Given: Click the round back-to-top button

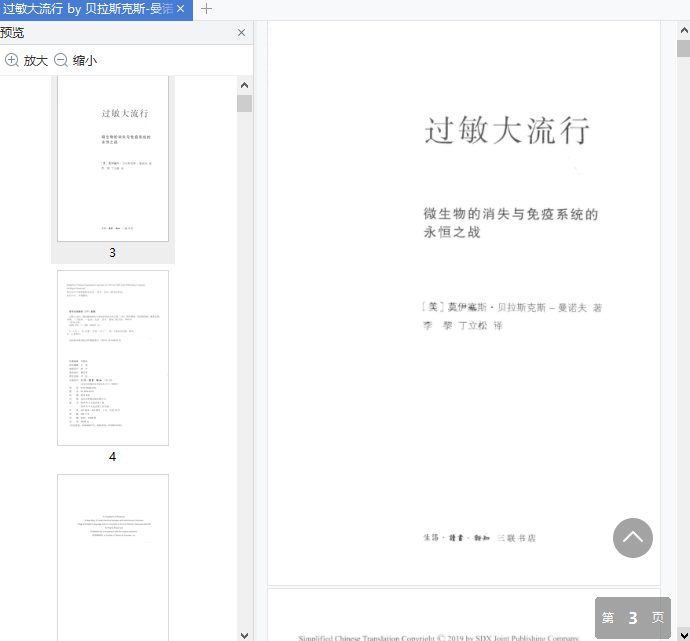Looking at the screenshot, I should 633,538.
